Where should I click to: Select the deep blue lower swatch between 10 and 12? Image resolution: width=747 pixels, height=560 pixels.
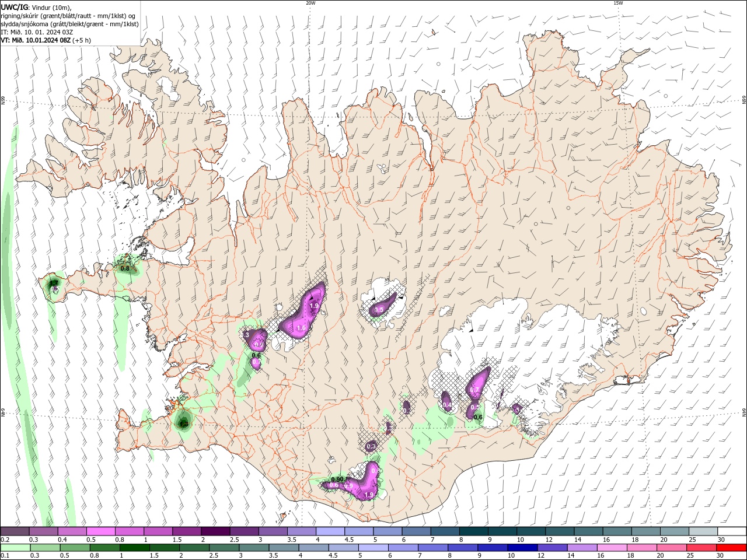(522, 548)
